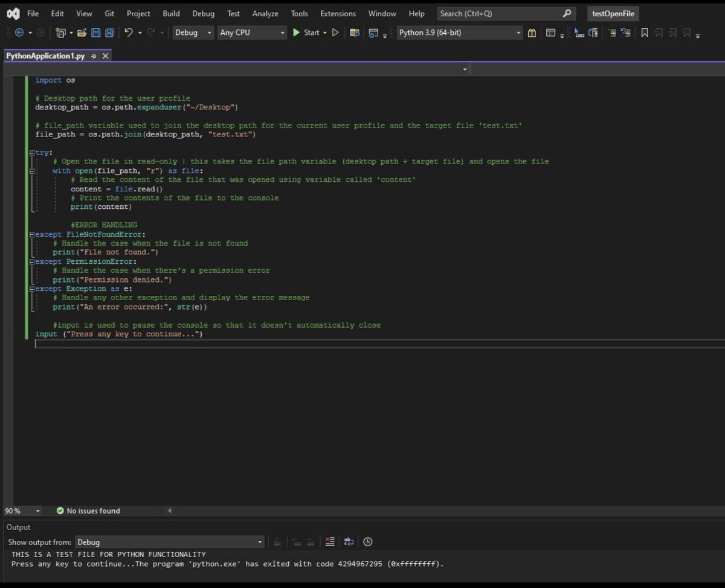
Task: Collapse the try block outlining marker
Action: (31, 153)
